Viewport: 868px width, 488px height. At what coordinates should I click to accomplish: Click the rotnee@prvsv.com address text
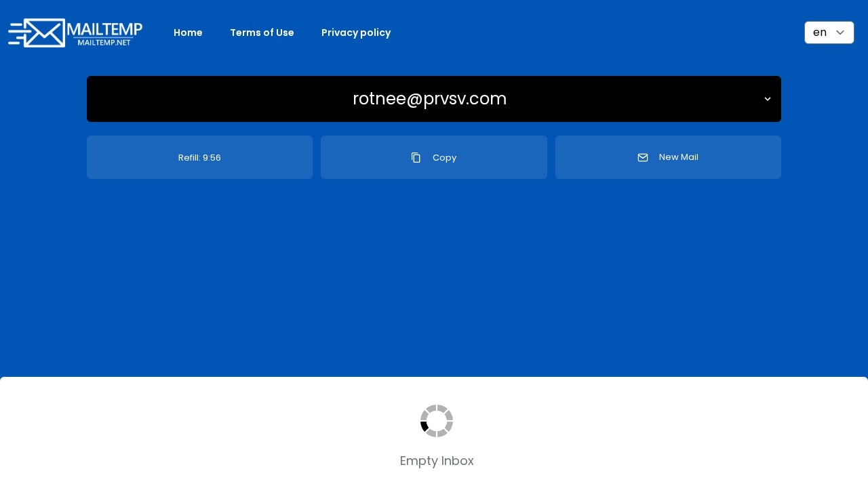(x=429, y=99)
